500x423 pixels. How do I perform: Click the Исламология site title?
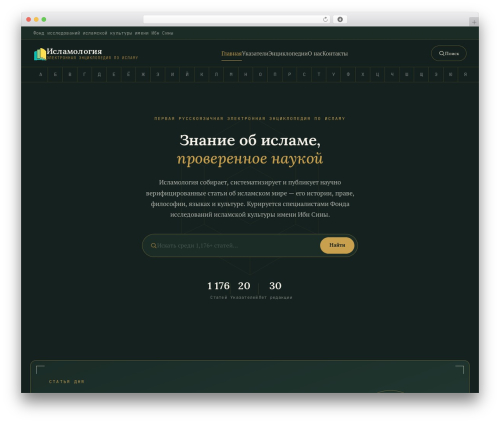74,51
